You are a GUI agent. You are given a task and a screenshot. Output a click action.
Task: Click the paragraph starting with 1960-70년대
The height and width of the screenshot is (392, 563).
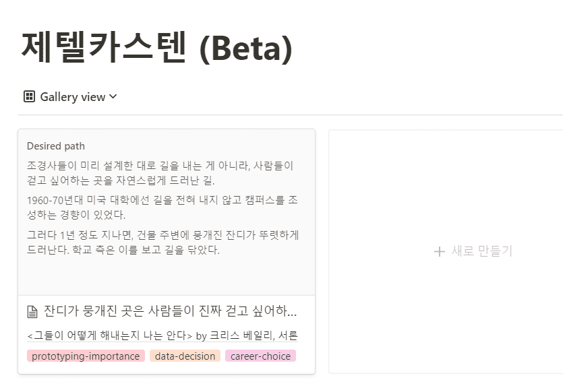point(162,207)
